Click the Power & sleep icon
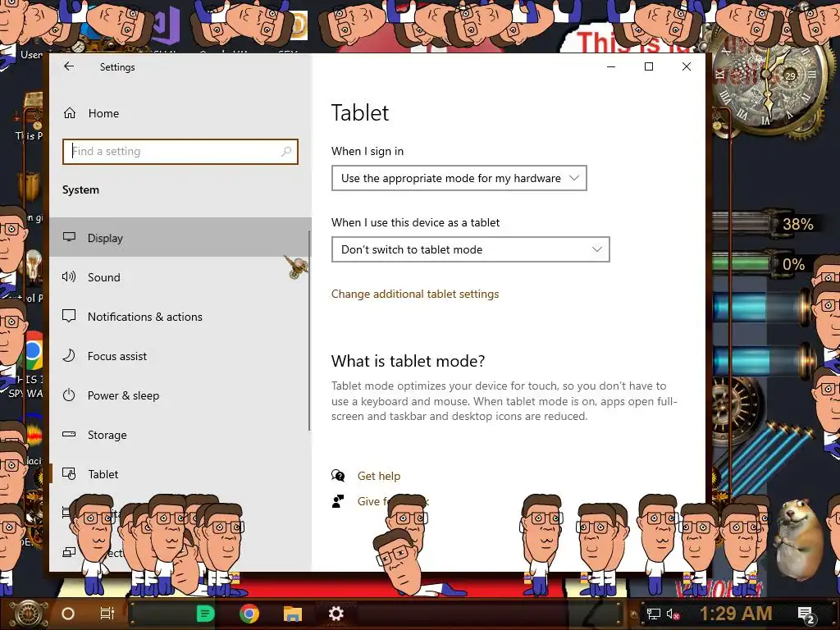The height and width of the screenshot is (630, 840). point(69,395)
